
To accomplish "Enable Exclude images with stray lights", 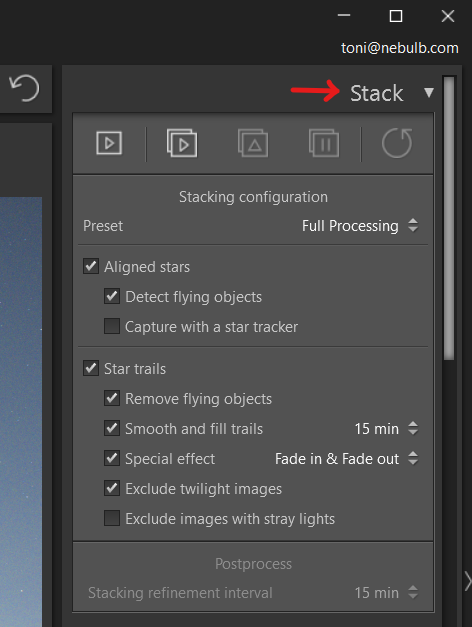I will (112, 518).
